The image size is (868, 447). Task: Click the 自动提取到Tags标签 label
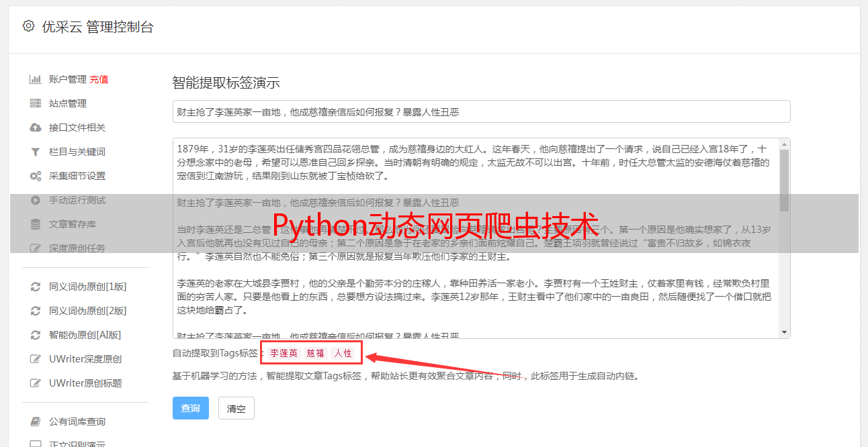[216, 353]
